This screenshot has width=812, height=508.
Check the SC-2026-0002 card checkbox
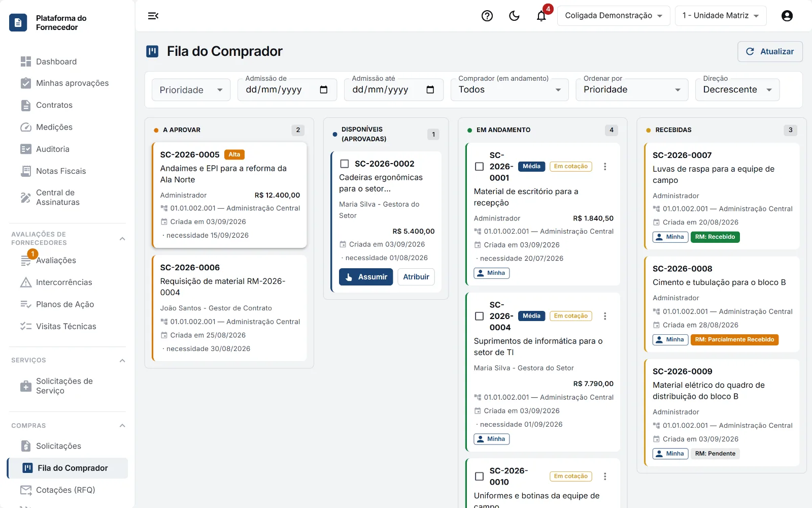click(x=345, y=164)
